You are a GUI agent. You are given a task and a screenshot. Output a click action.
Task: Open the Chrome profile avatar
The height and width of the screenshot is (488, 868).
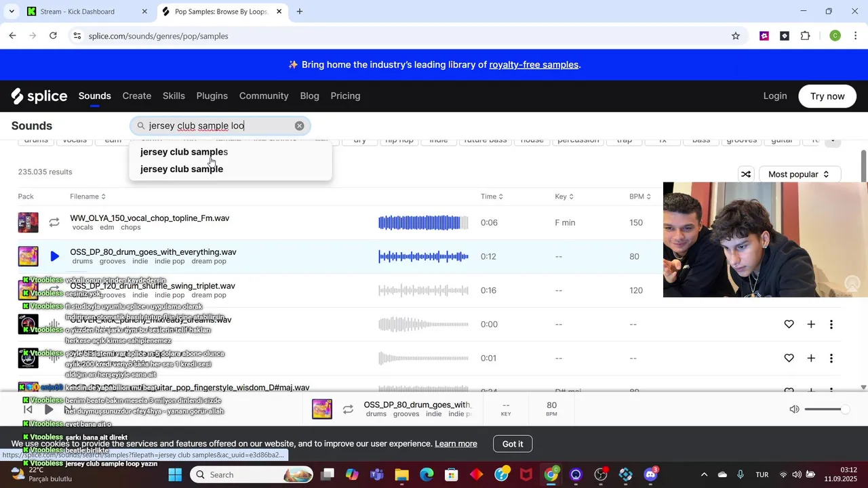[835, 36]
